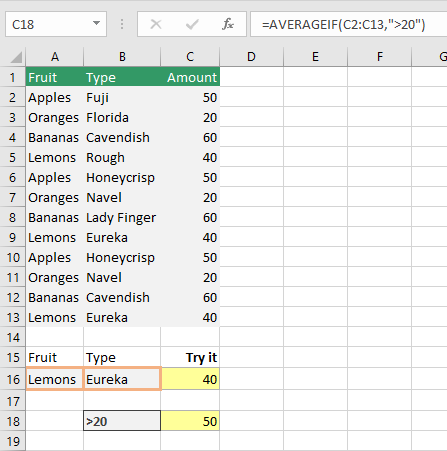Image resolution: width=447 pixels, height=451 pixels.
Task: Select column A header
Action: point(55,57)
